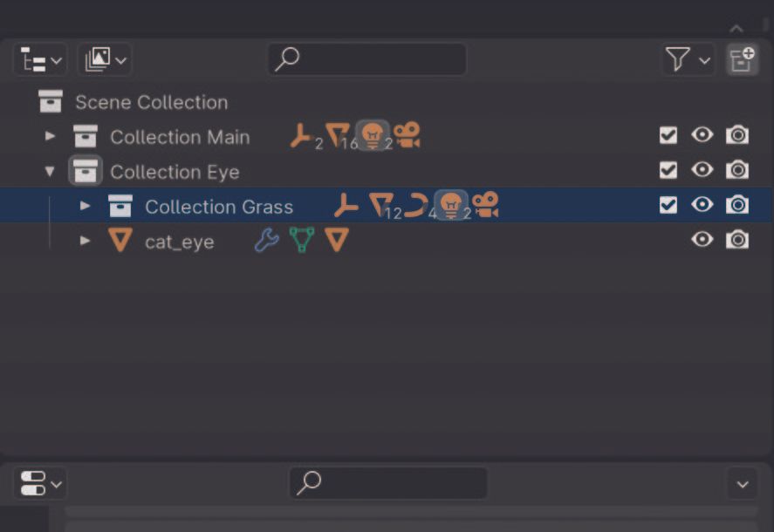Click the mesh icon next to Collection Main
The image size is (774, 532).
338,135
